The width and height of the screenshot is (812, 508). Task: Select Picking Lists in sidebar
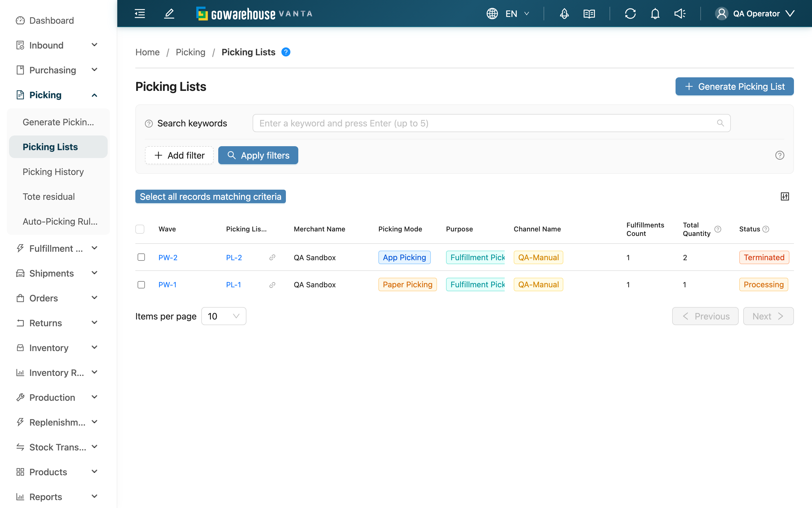(x=58, y=147)
